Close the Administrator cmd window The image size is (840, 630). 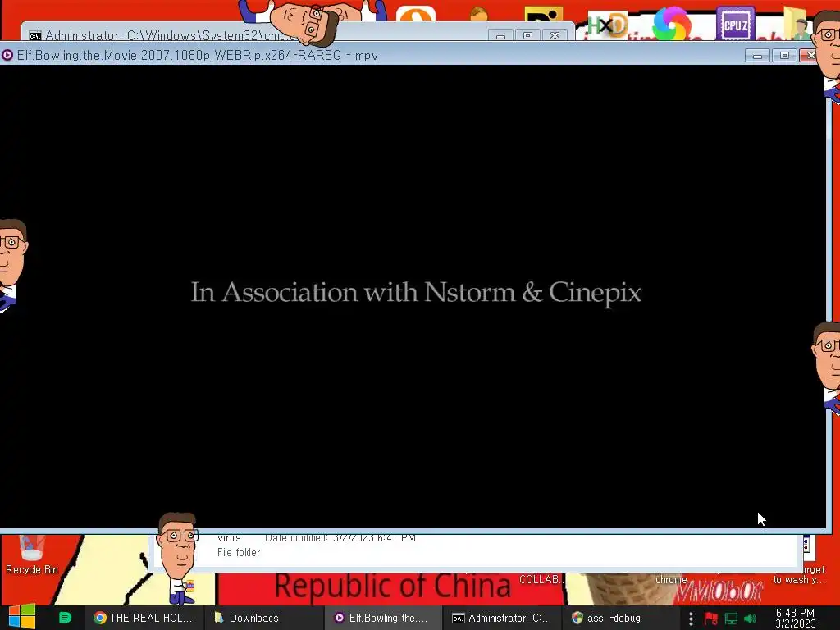point(555,35)
